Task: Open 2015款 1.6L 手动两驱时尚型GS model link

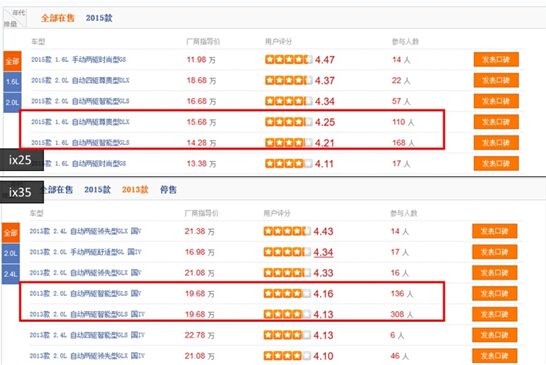Action: [x=79, y=60]
